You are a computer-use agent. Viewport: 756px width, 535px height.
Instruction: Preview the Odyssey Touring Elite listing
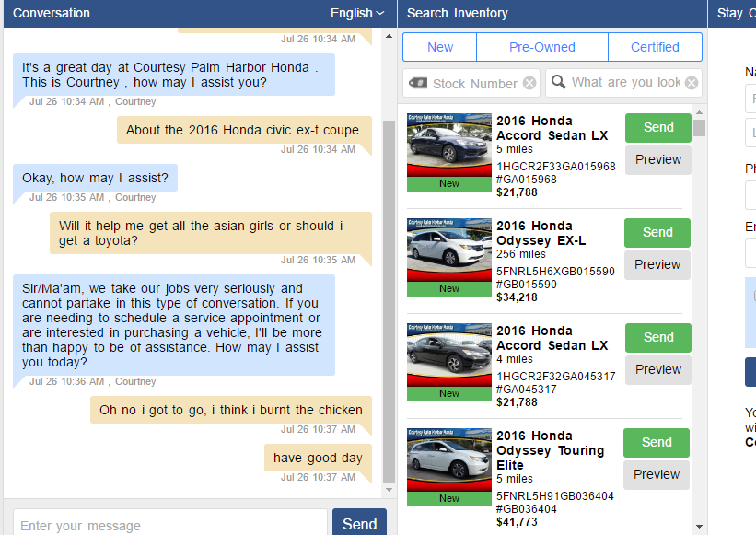click(657, 475)
